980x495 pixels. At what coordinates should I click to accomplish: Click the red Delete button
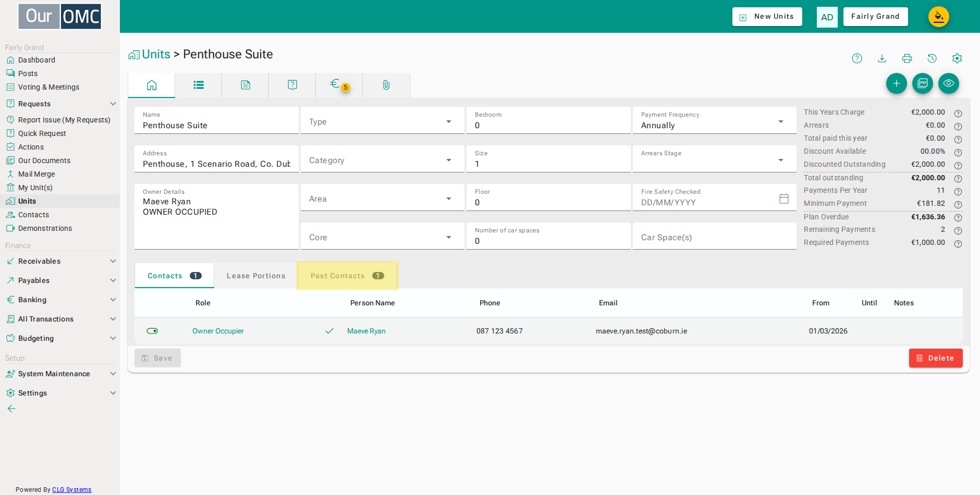936,358
